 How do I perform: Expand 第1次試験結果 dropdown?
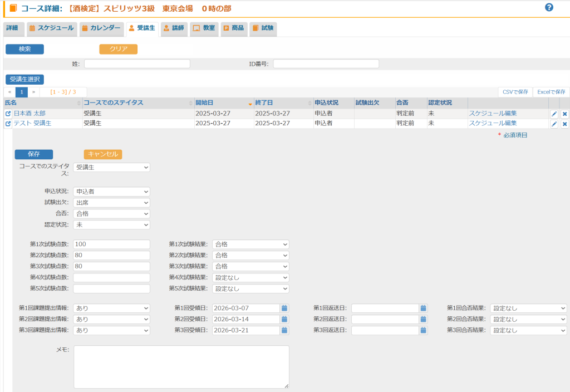point(250,244)
